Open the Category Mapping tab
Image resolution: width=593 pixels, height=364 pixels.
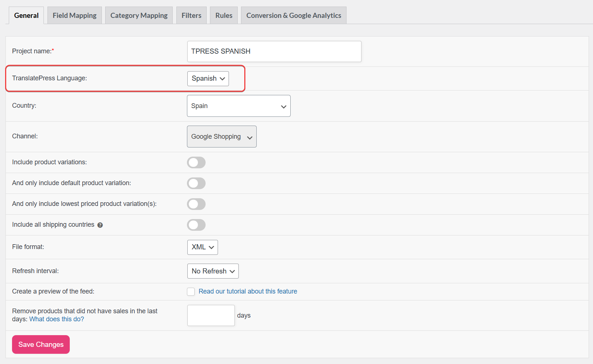click(139, 15)
